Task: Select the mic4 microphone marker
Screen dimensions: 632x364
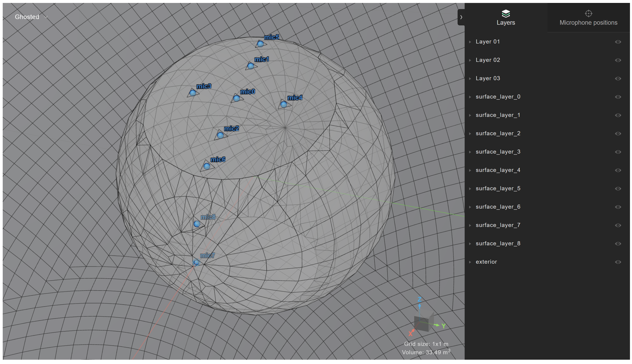Action: [x=284, y=104]
